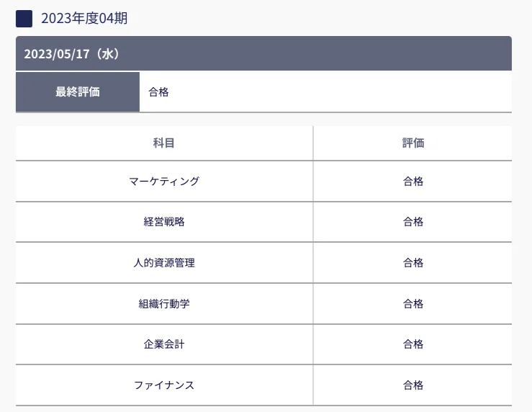Click the 科目 column header

164,143
